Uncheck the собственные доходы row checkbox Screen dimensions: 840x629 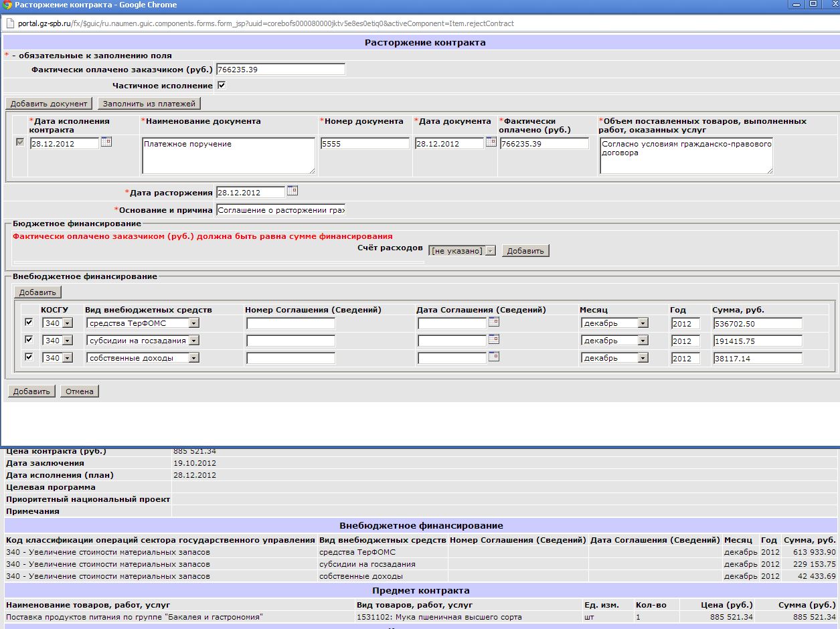tap(28, 357)
